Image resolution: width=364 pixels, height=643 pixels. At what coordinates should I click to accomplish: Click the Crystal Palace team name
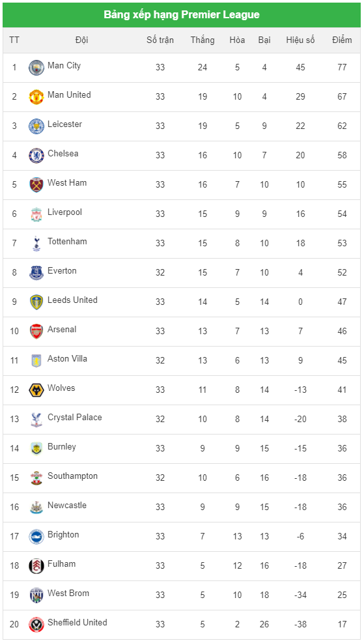[75, 418]
